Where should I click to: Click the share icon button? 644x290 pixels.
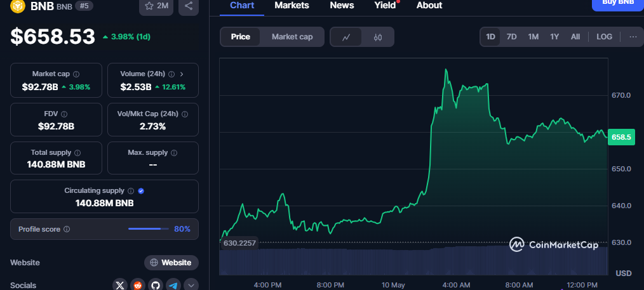pyautogui.click(x=189, y=6)
